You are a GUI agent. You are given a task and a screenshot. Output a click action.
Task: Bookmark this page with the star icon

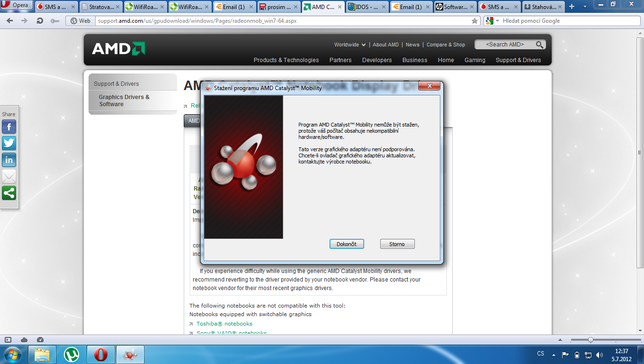475,21
